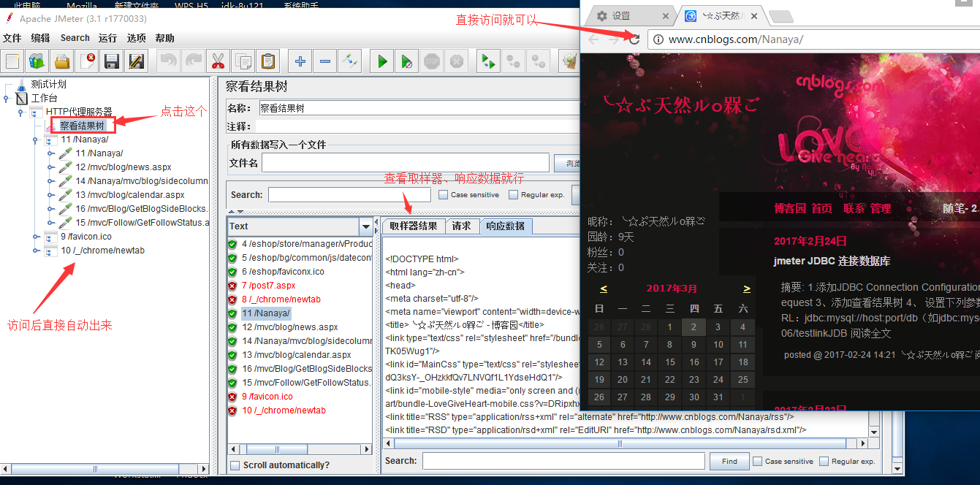Switch to the 响应数据 tab

(x=506, y=226)
